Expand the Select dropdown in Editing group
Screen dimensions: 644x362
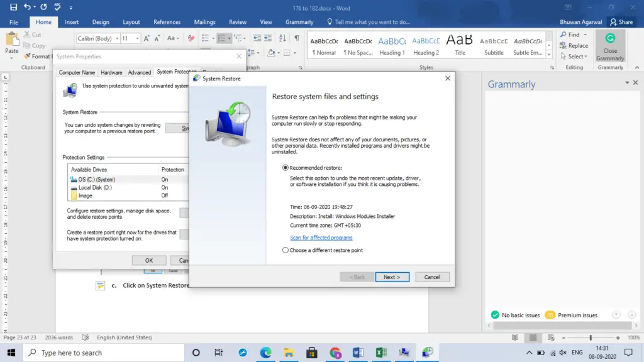point(586,57)
